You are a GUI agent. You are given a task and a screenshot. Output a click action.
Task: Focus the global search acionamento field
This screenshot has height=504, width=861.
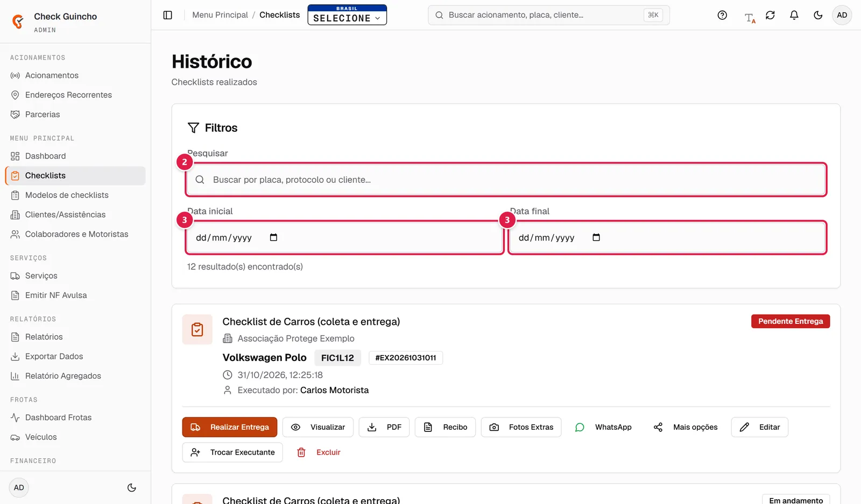[x=548, y=15]
